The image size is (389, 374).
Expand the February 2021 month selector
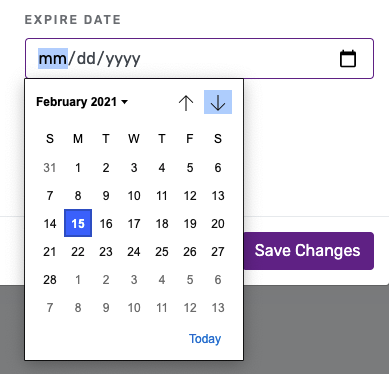tap(82, 102)
